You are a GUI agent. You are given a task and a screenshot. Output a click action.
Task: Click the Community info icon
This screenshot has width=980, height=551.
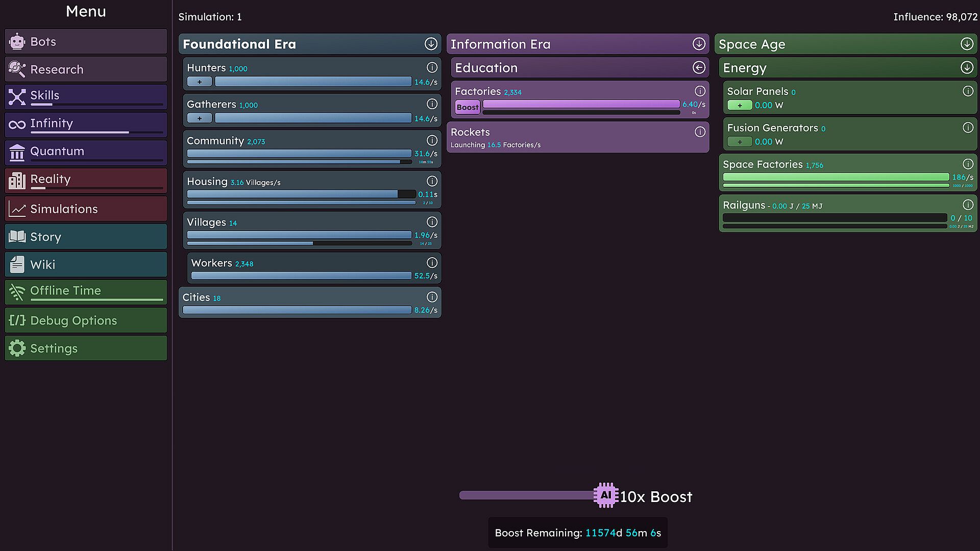(x=432, y=140)
